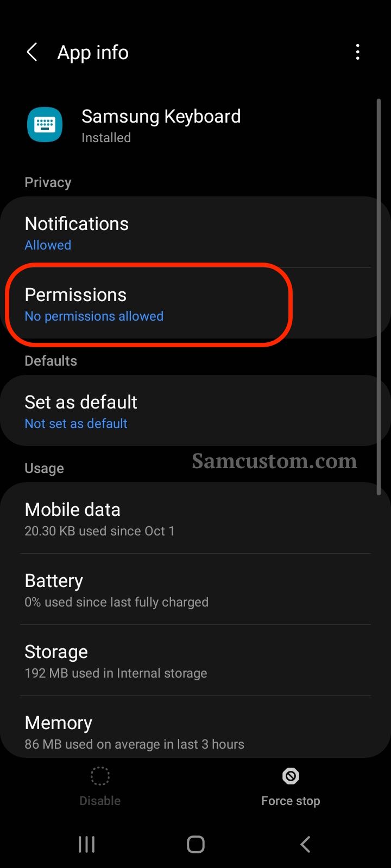Click the vertical scrollbar on right edge

[379, 297]
